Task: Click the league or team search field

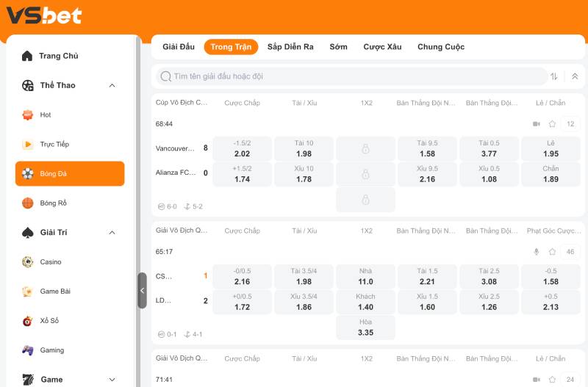Action: pos(353,76)
